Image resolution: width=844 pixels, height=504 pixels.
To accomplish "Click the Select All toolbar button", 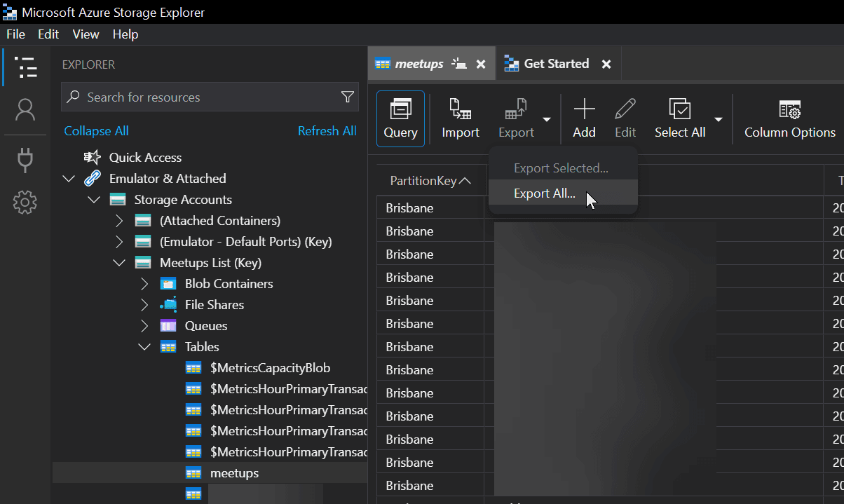I will 680,118.
